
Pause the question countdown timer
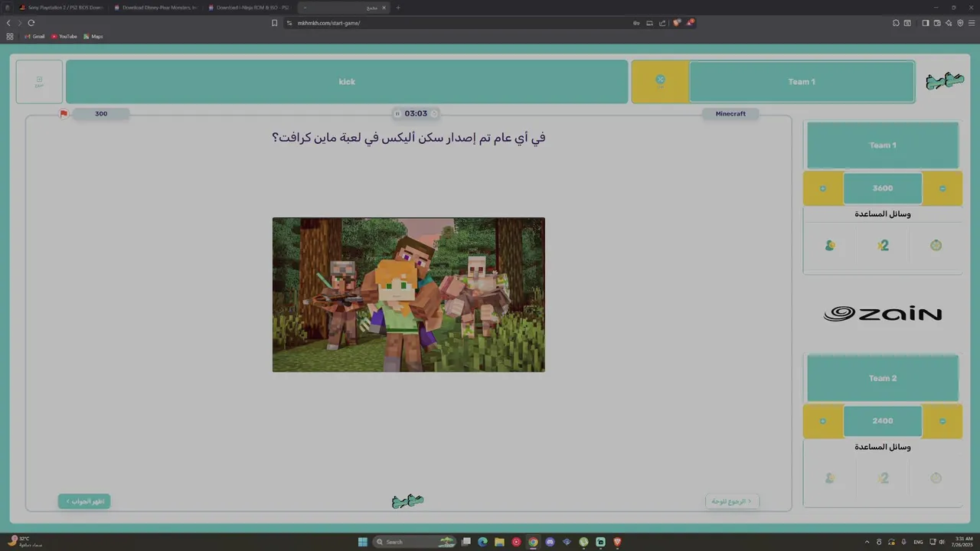(x=397, y=113)
